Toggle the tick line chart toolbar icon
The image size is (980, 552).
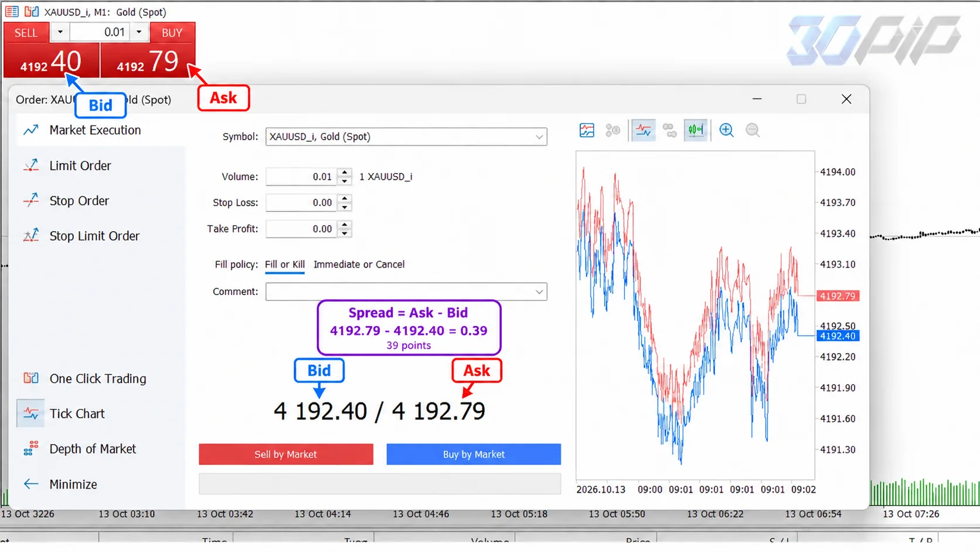pos(643,130)
